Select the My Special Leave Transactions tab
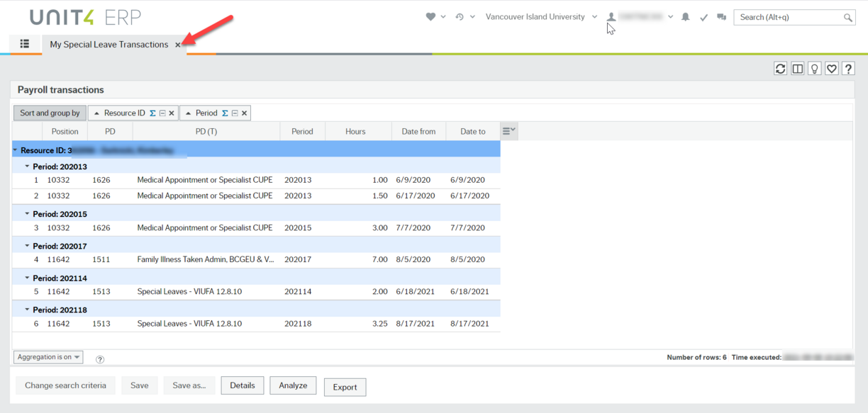868x413 pixels. 108,44
